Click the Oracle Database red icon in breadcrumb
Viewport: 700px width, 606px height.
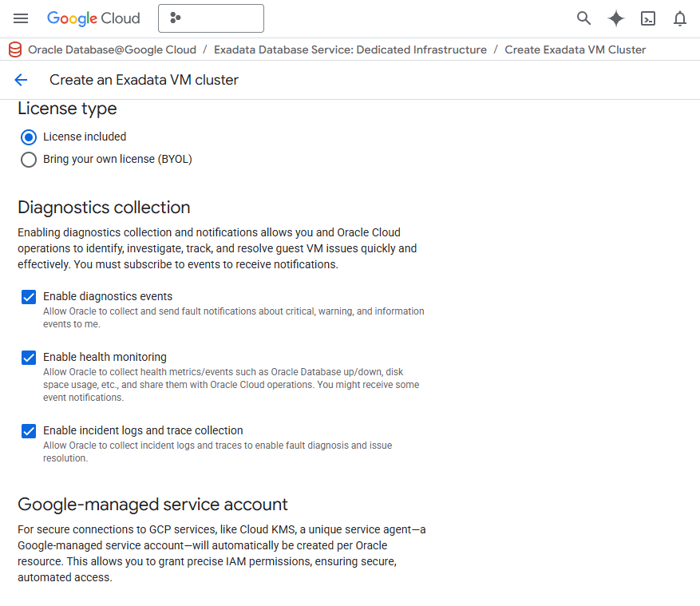pos(14,50)
